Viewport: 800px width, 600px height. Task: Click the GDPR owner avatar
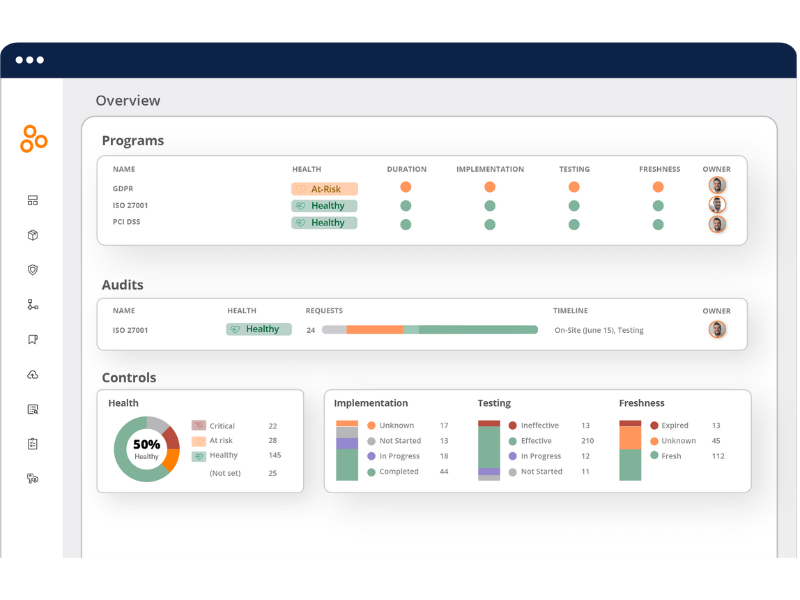point(717,186)
